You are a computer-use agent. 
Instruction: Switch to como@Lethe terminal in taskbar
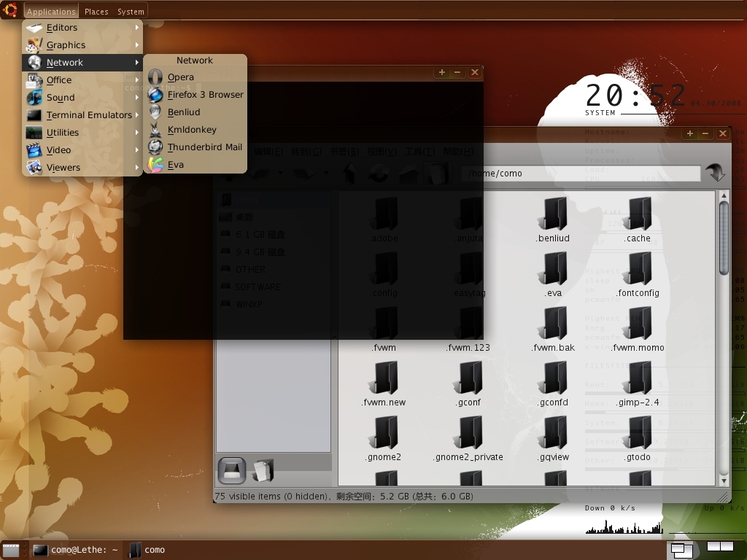75,550
